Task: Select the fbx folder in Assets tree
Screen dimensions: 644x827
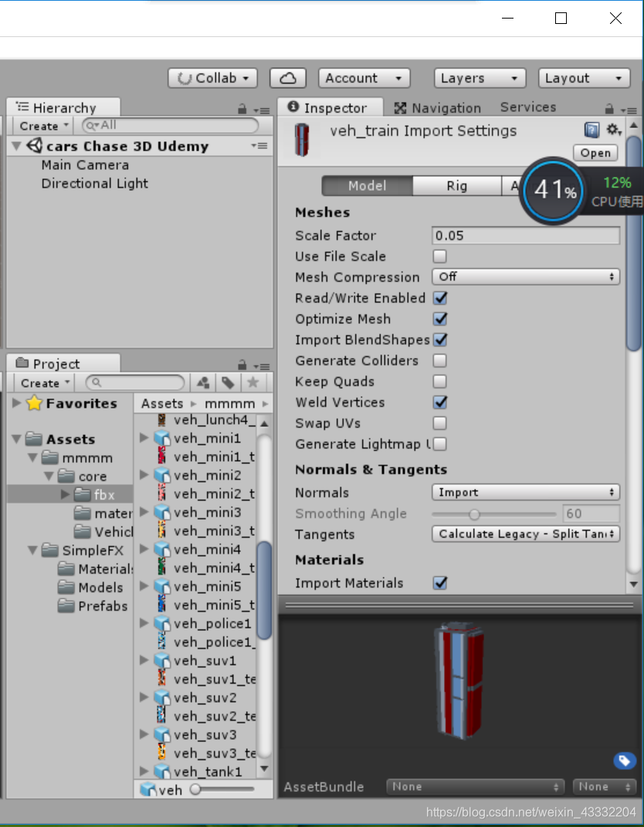Action: tap(95, 495)
